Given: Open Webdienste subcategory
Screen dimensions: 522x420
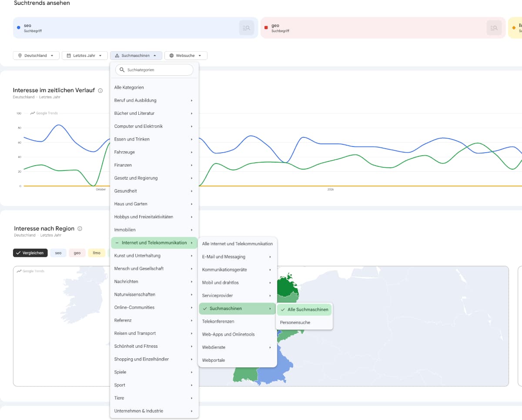Looking at the screenshot, I should pyautogui.click(x=238, y=347).
